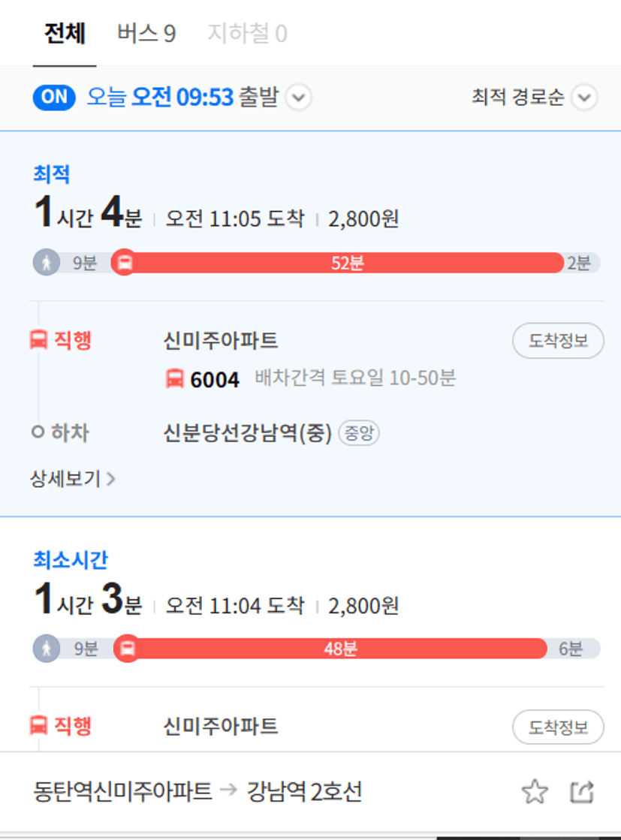The image size is (621, 840).
Task: Click the share route icon
Action: (582, 792)
